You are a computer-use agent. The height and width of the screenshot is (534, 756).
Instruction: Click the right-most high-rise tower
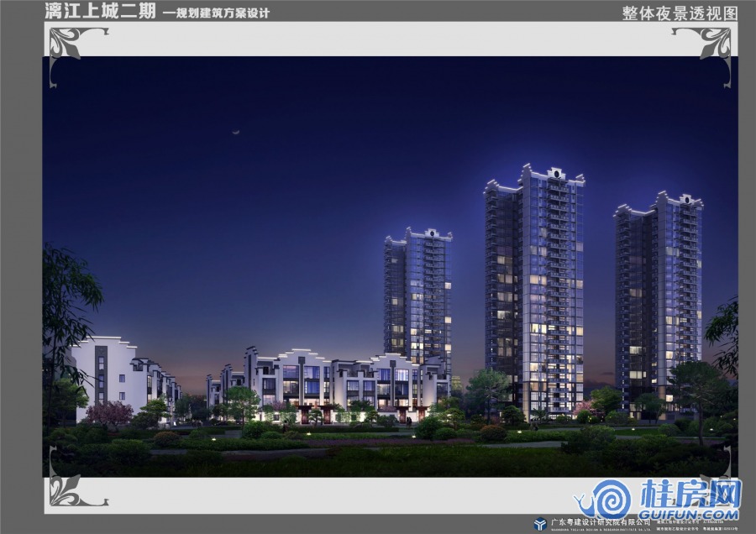point(658,294)
